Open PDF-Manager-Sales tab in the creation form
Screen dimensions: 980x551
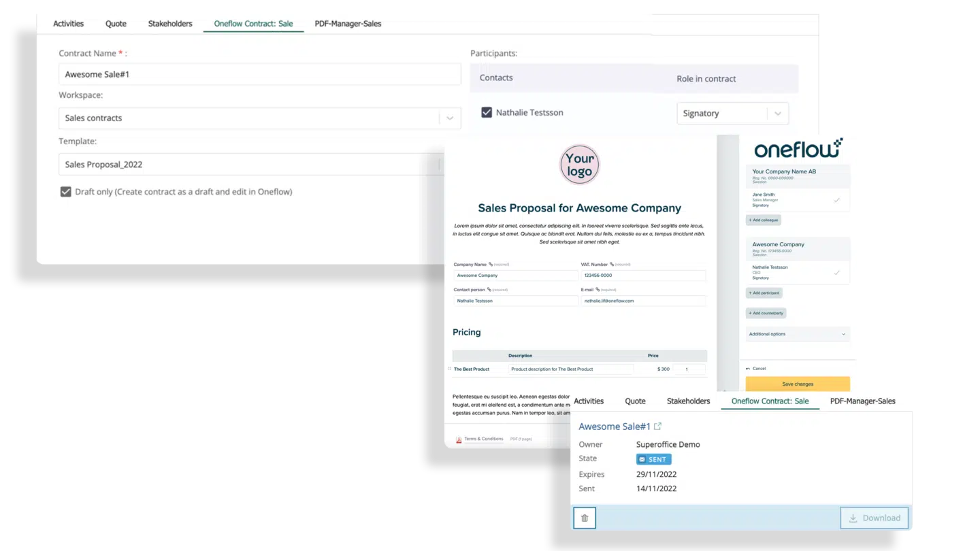coord(348,24)
